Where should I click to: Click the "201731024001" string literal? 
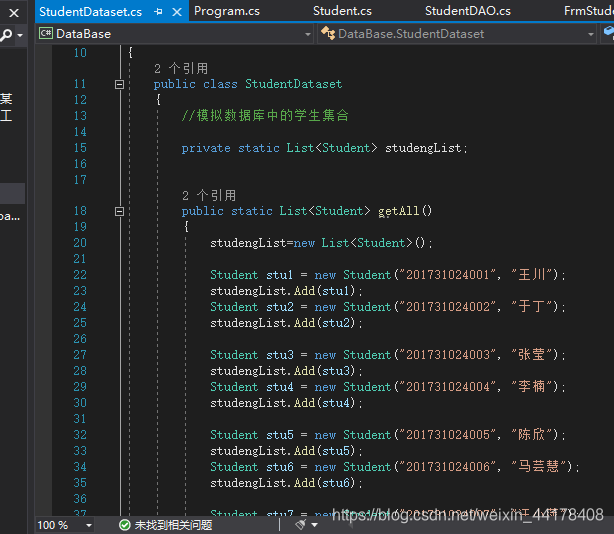coord(448,275)
